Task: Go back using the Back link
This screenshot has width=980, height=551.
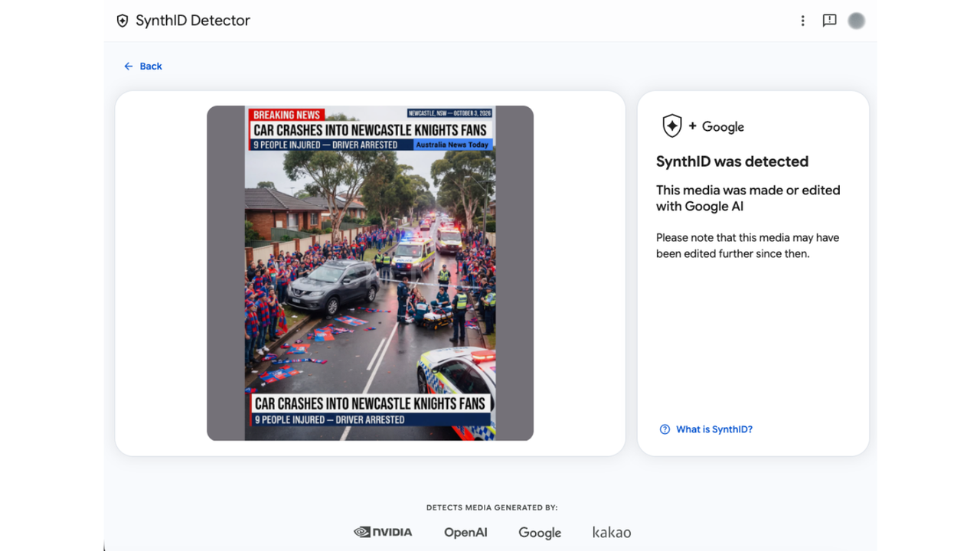Action: coord(143,67)
